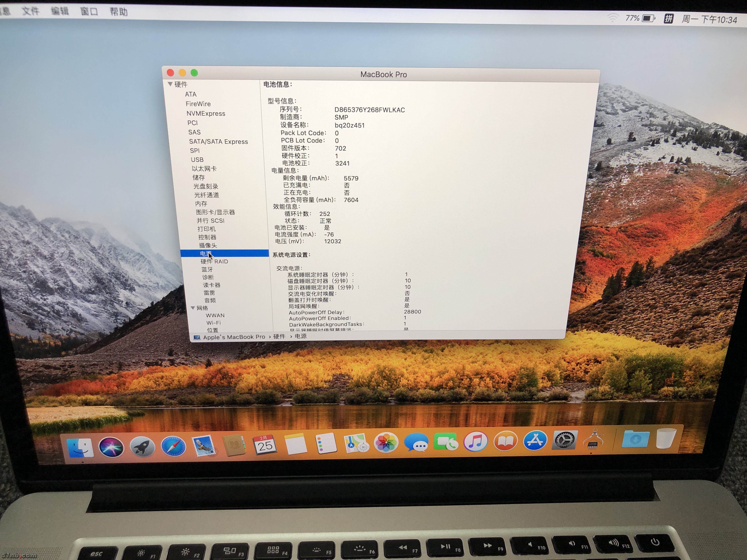Collapse the 硬件 disclosure triangle

pyautogui.click(x=170, y=84)
